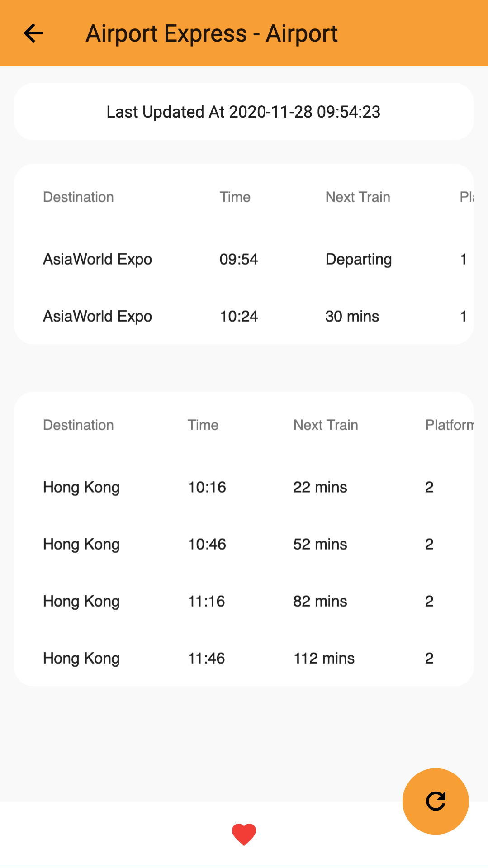This screenshot has width=488, height=868.
Task: Select the Hong Kong 11:16 train row
Action: click(244, 601)
